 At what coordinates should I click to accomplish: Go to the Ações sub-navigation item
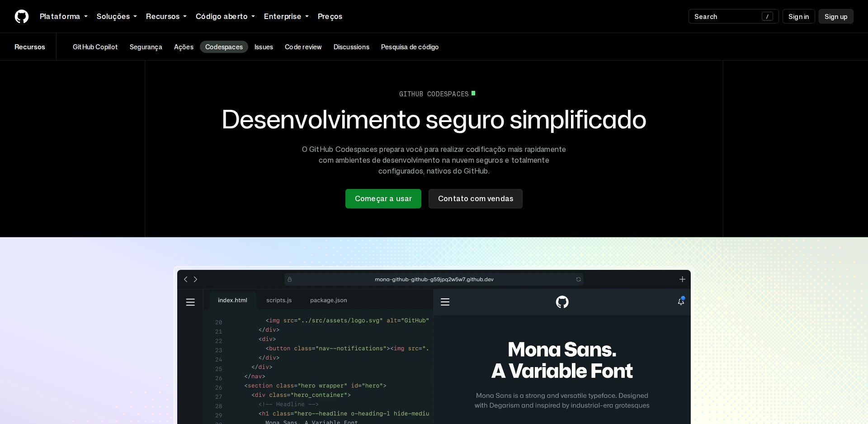coord(184,47)
